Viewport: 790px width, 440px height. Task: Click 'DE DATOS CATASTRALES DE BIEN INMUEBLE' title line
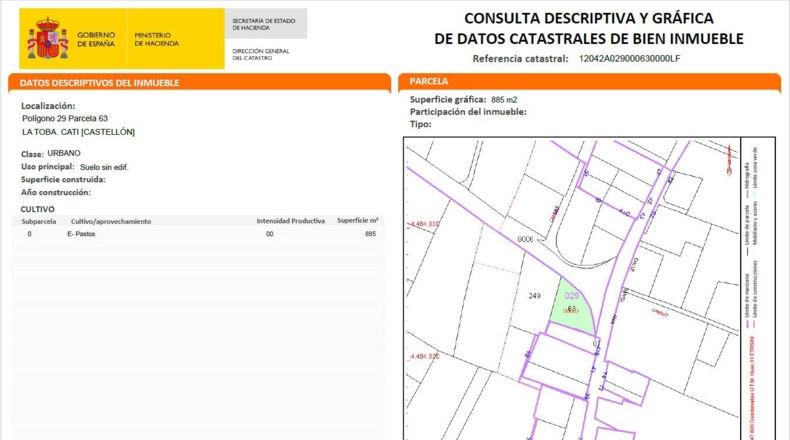[588, 39]
